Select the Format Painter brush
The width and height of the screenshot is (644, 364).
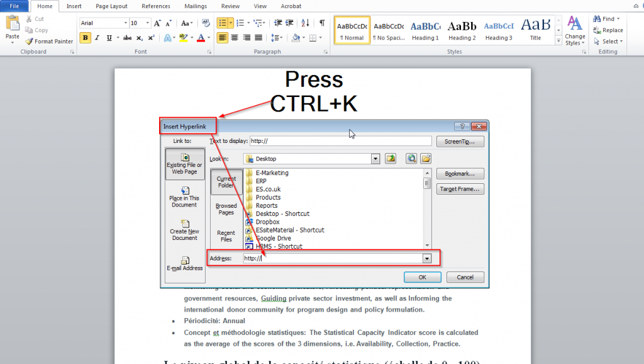click(x=29, y=41)
